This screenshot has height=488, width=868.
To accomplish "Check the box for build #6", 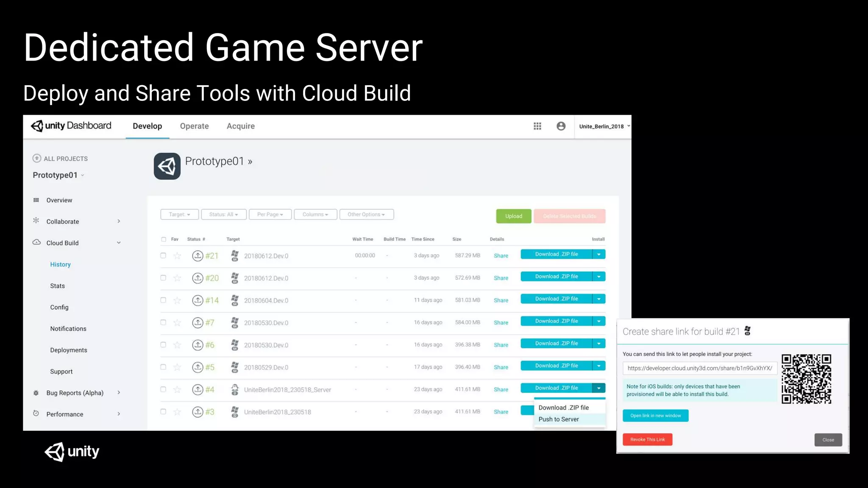I will 163,345.
